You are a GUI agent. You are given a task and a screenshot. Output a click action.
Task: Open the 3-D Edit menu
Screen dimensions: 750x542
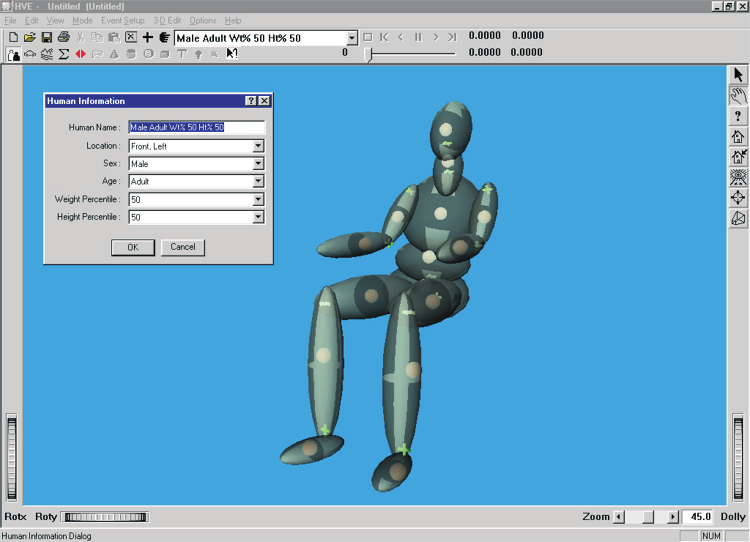(x=167, y=21)
